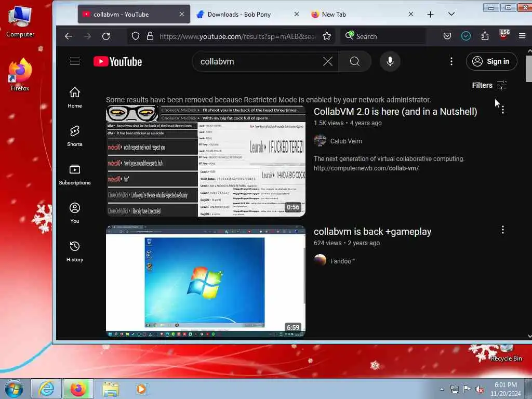532x399 pixels.
Task: Go back using Firefox back arrow
Action: point(69,36)
